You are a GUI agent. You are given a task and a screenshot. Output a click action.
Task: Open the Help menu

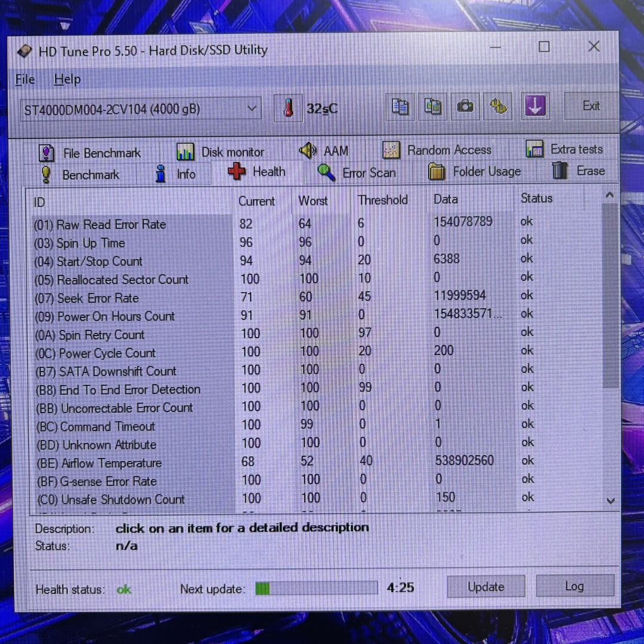pos(67,79)
